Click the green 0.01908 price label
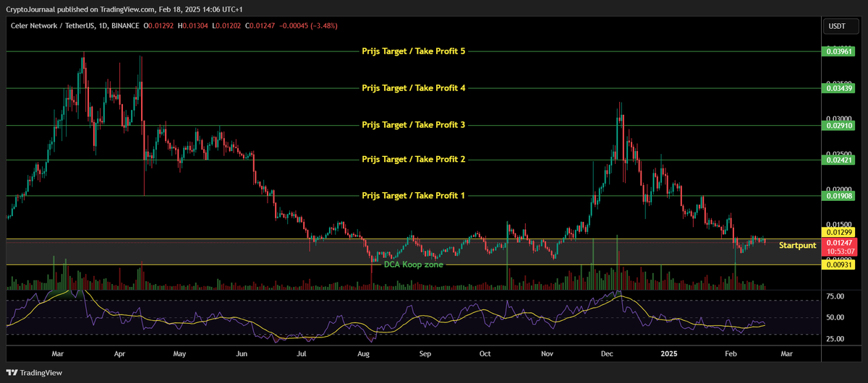 (x=840, y=196)
